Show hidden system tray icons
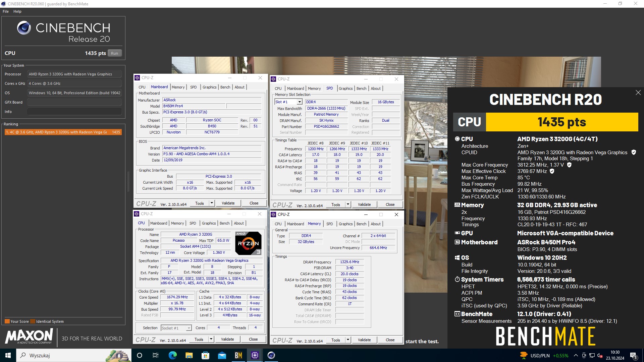 [x=576, y=355]
